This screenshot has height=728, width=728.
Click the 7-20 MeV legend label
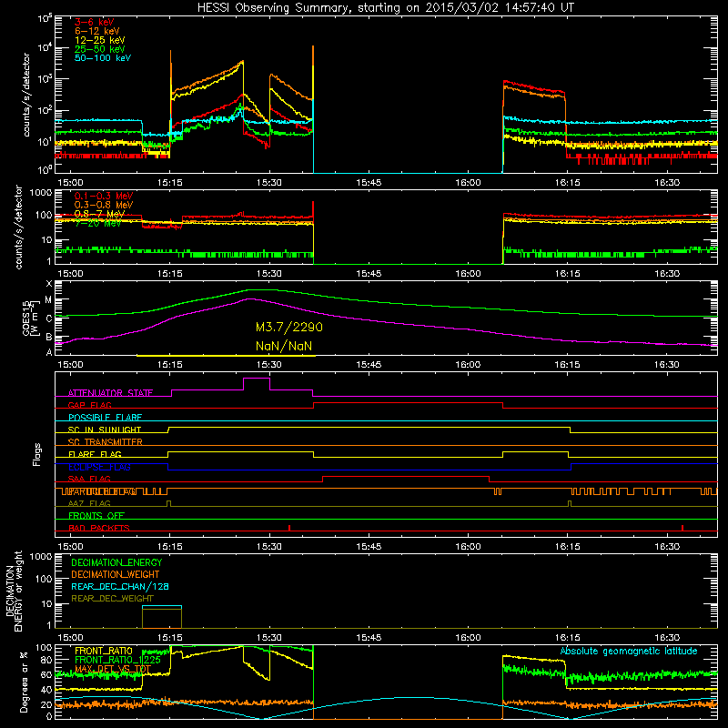[x=98, y=223]
